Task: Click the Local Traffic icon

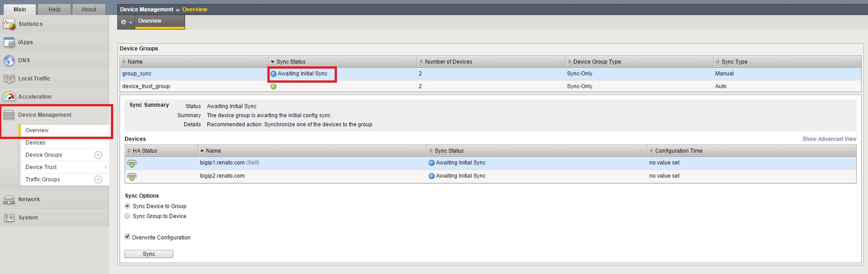Action: [x=9, y=79]
